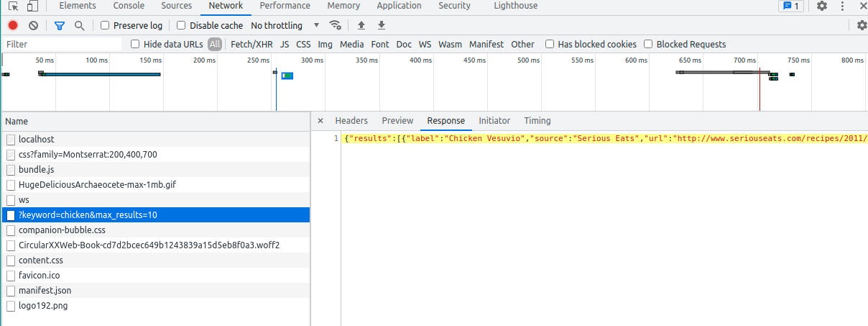Open network conditions wifi icon
The image size is (868, 326).
pos(336,25)
